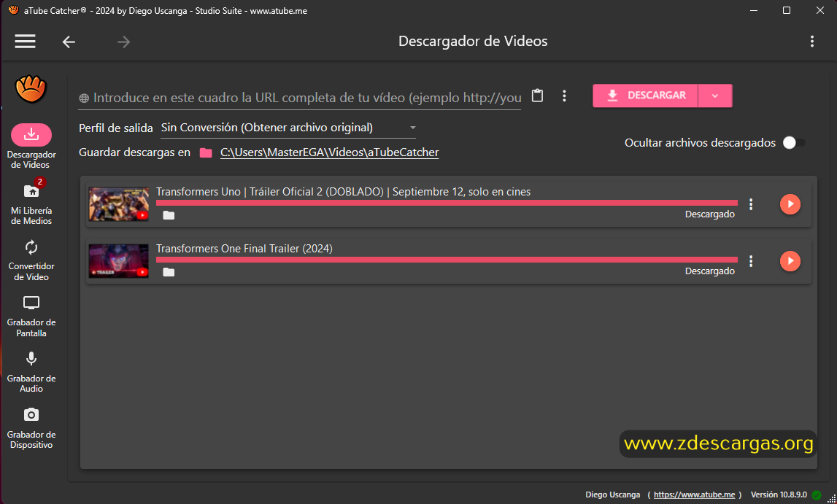
Task: Open the C:\Users\MasterEGA\Videos\aTubeCatcher path link
Action: [329, 152]
